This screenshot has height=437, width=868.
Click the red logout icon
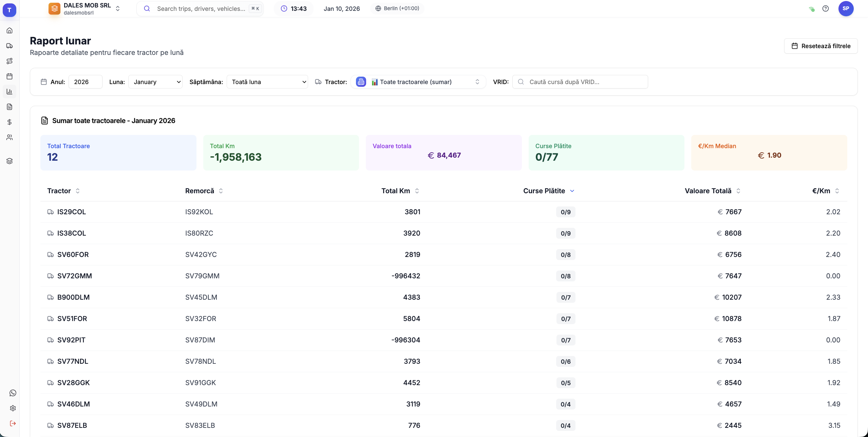tap(13, 423)
